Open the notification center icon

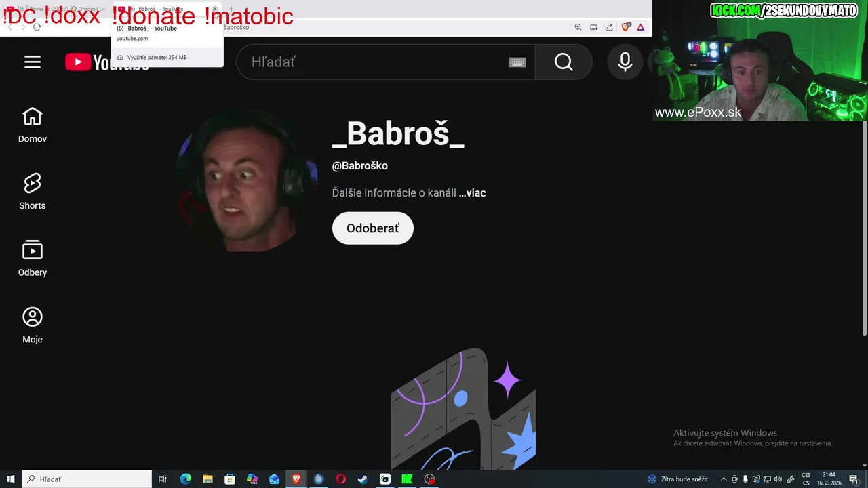click(854, 479)
